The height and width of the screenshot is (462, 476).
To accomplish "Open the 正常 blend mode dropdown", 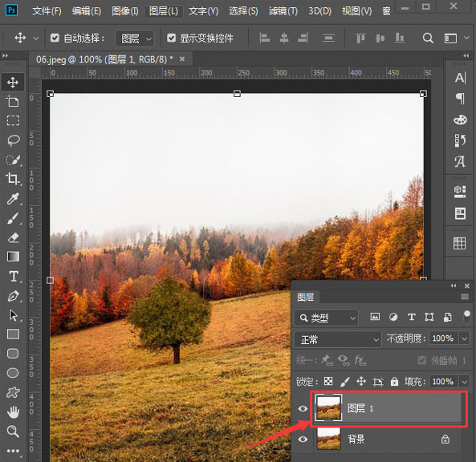I will coord(338,339).
